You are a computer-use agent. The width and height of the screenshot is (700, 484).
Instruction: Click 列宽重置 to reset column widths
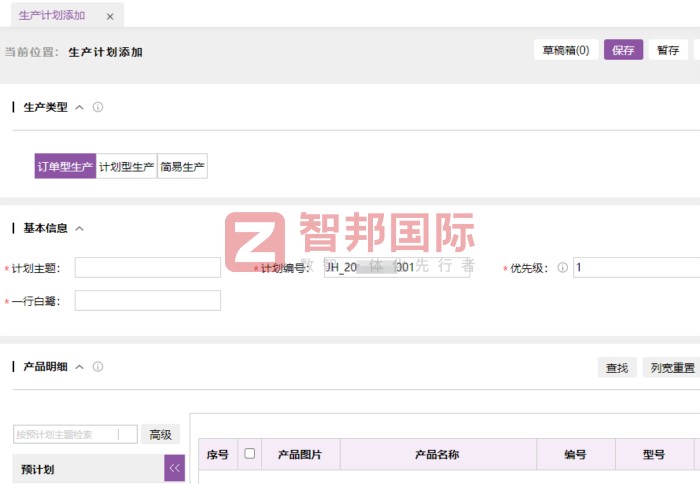(x=672, y=367)
